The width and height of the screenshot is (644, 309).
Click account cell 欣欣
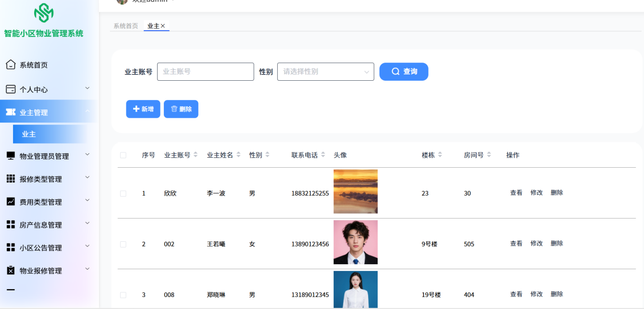point(170,193)
